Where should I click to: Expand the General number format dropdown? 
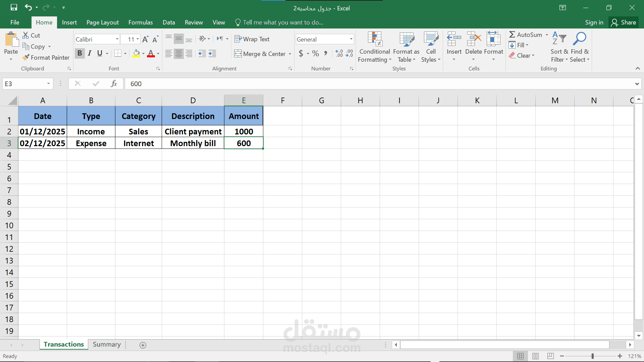click(x=351, y=39)
